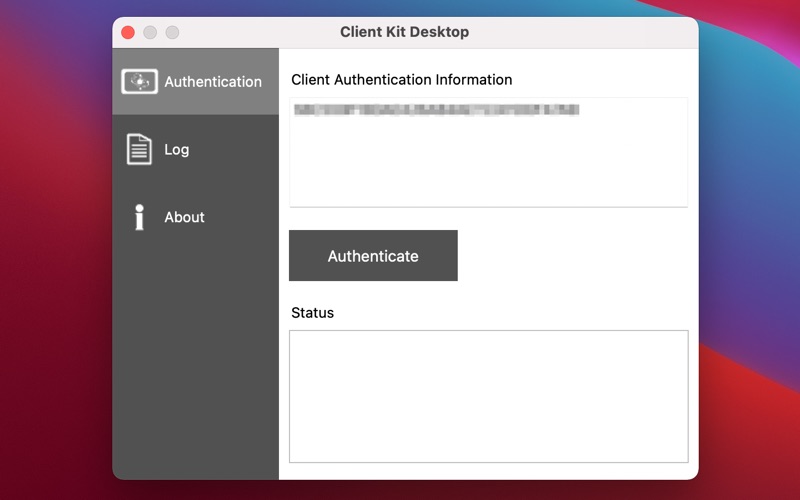Viewport: 800px width, 500px height.
Task: Click the Log document icon
Action: [x=139, y=149]
